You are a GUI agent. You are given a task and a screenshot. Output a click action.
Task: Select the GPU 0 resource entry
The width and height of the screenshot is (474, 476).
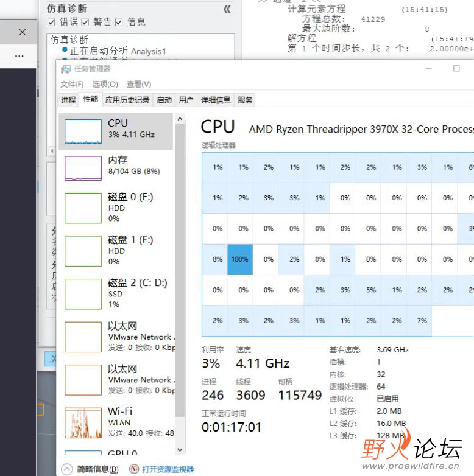coord(116,452)
